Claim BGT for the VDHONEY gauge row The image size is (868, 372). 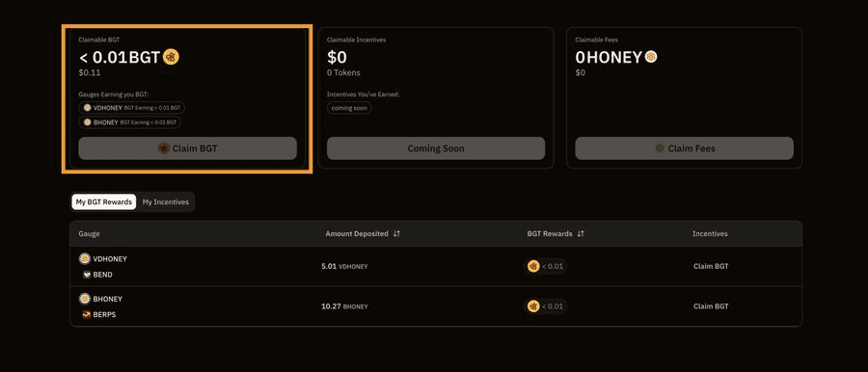711,266
